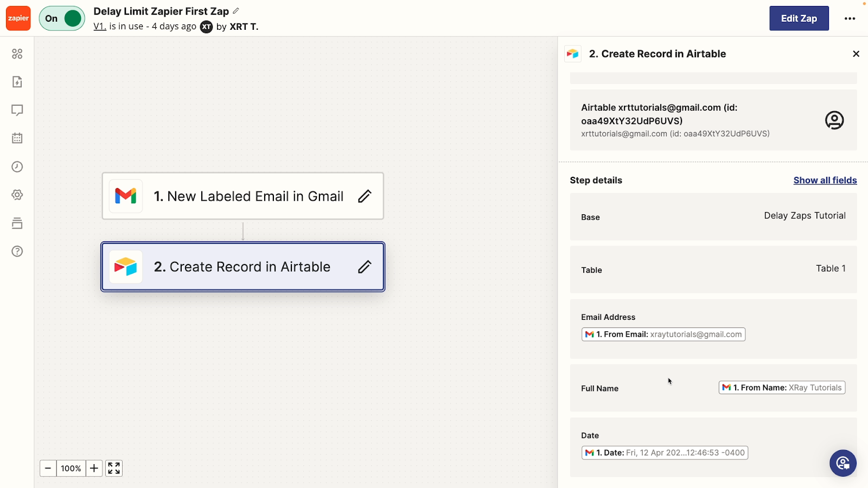Open the V1. version link
Image resolution: width=868 pixels, height=488 pixels.
(100, 26)
